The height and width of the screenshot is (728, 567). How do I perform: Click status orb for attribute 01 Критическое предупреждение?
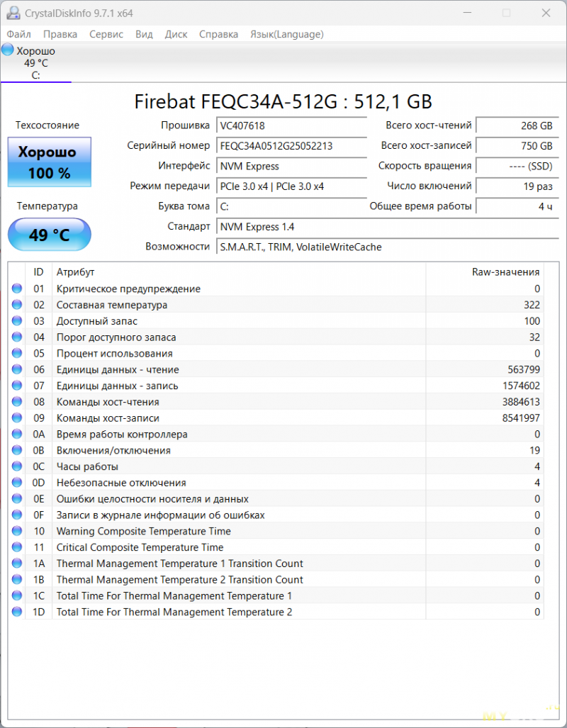point(17,289)
